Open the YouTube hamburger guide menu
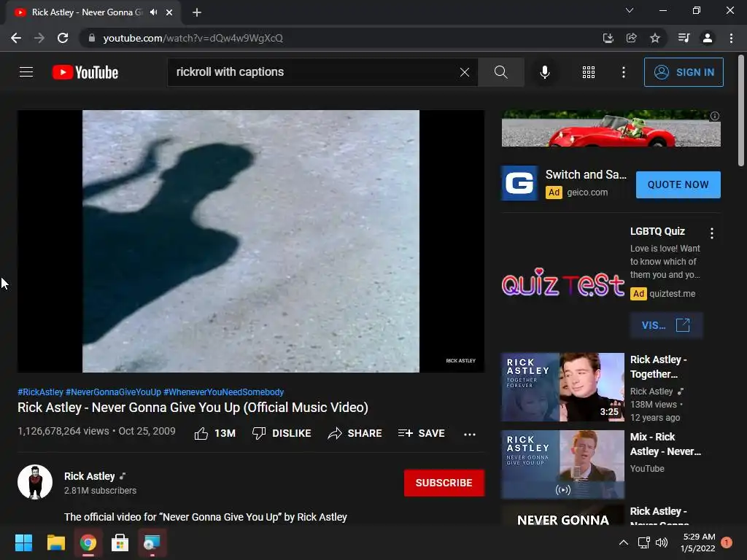 coord(26,72)
